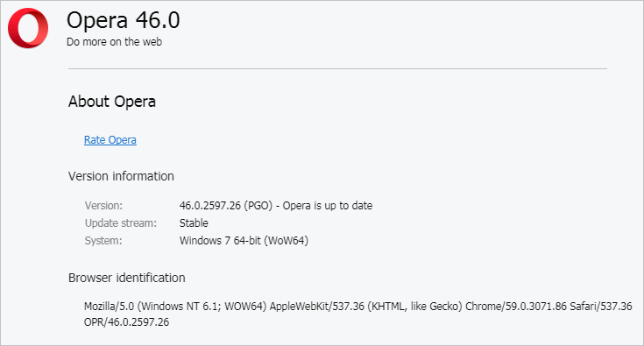Click the Browser identification heading
644x346 pixels.
tap(126, 278)
